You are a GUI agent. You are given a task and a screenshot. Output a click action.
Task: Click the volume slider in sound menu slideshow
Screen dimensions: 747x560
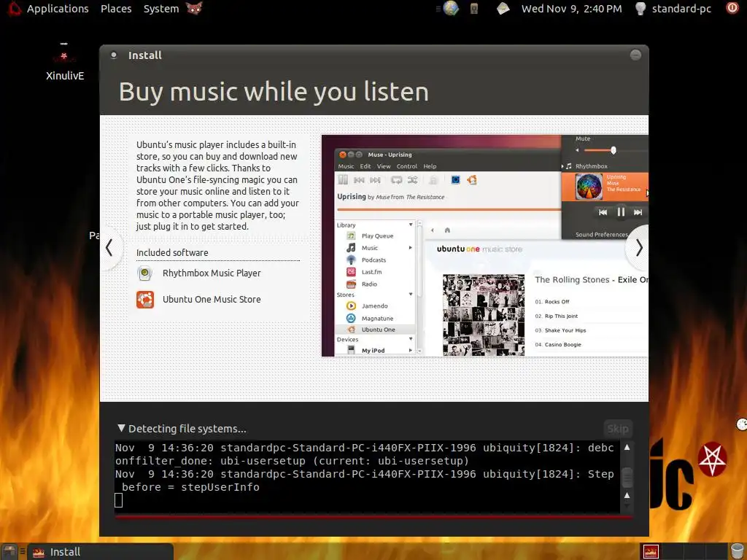point(614,150)
